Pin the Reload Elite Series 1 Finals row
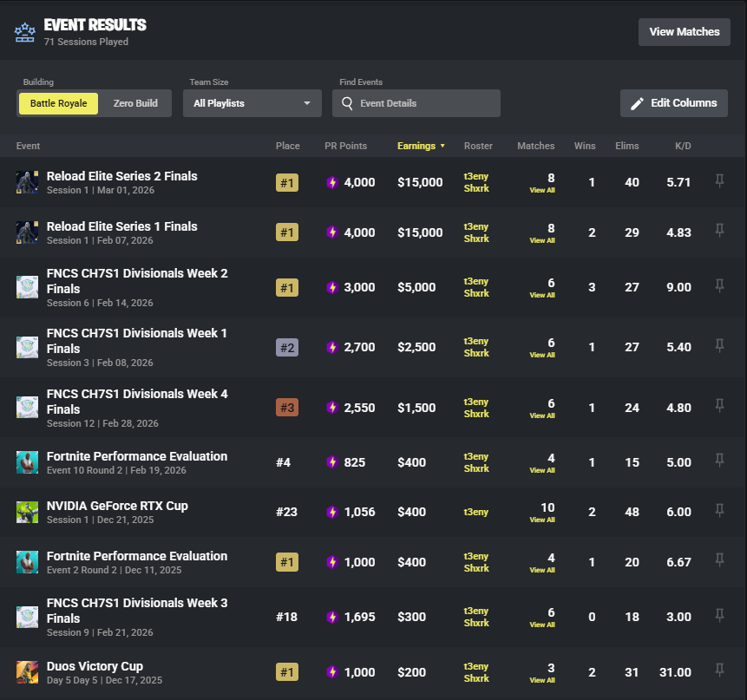747x700 pixels. pyautogui.click(x=719, y=231)
